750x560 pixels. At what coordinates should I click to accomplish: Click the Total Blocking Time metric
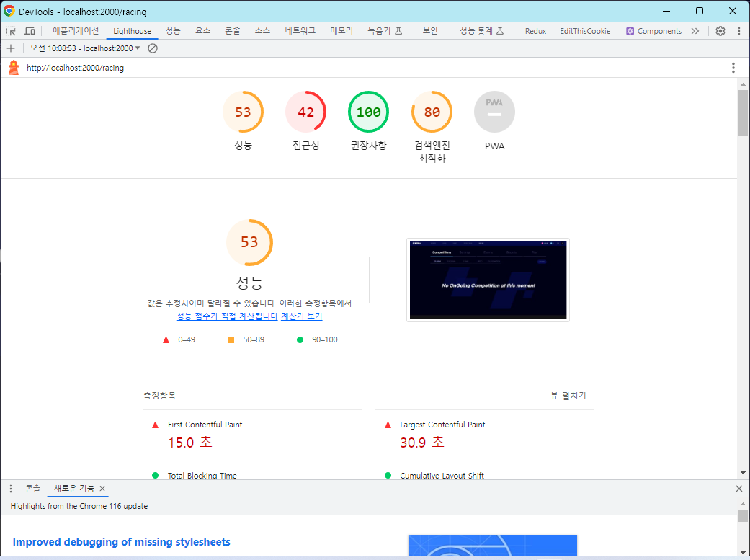tap(202, 475)
